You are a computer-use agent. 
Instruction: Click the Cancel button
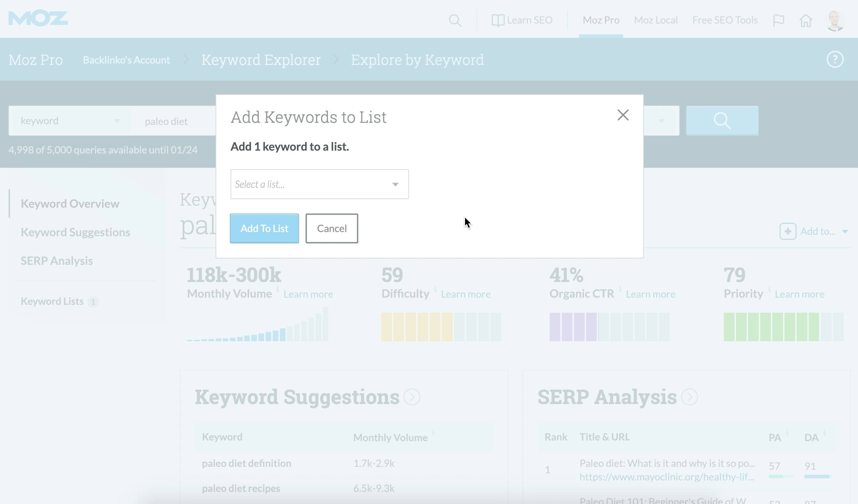[332, 228]
